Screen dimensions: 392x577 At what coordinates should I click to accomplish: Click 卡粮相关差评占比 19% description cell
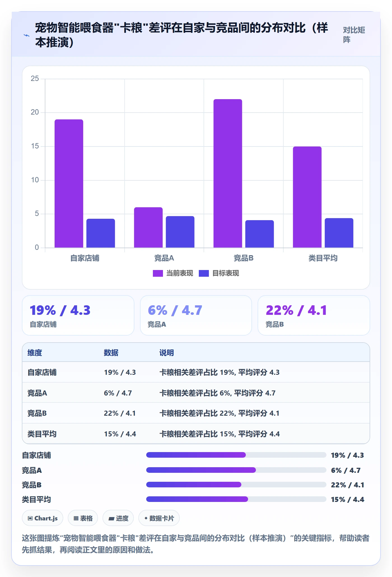click(x=220, y=372)
